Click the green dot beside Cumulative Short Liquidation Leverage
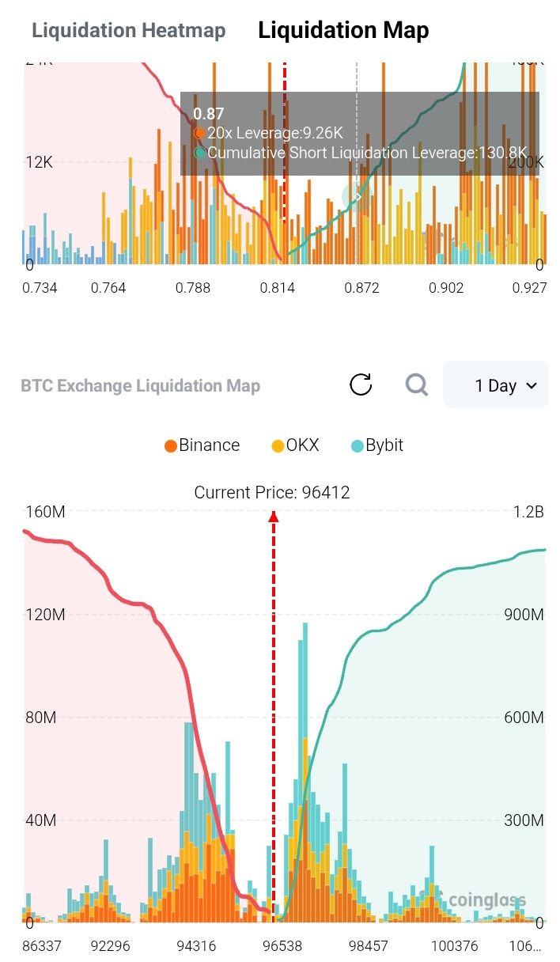 coord(200,152)
